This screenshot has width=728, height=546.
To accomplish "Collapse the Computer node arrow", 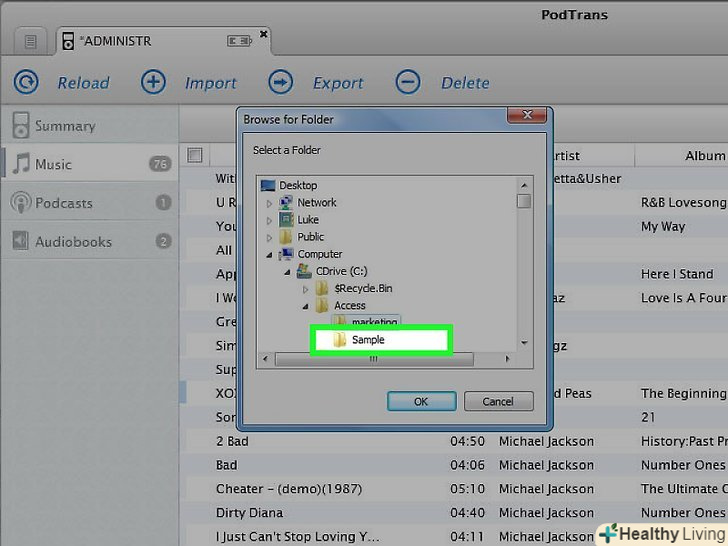I will coord(269,255).
